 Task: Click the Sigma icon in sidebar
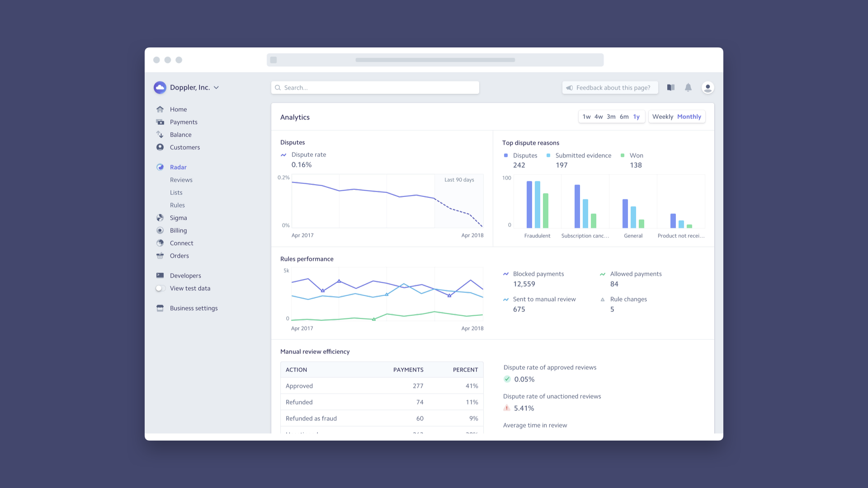[x=160, y=218]
